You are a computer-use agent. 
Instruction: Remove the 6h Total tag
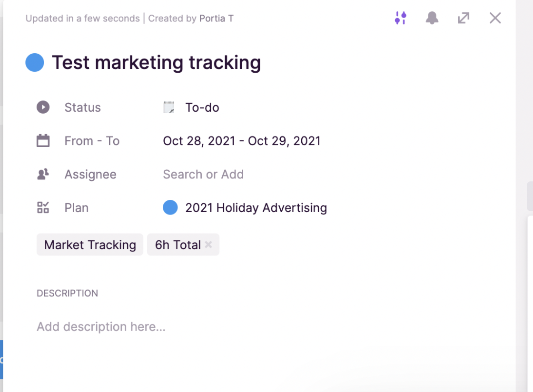coord(208,244)
